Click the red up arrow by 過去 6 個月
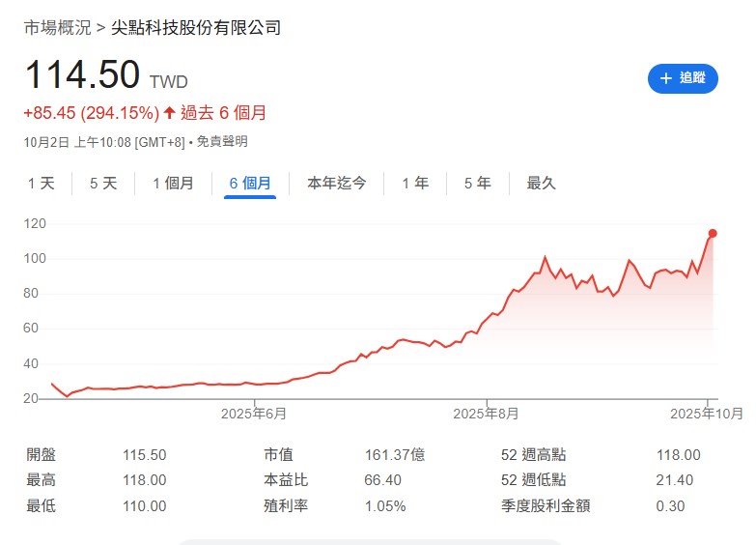 point(169,113)
